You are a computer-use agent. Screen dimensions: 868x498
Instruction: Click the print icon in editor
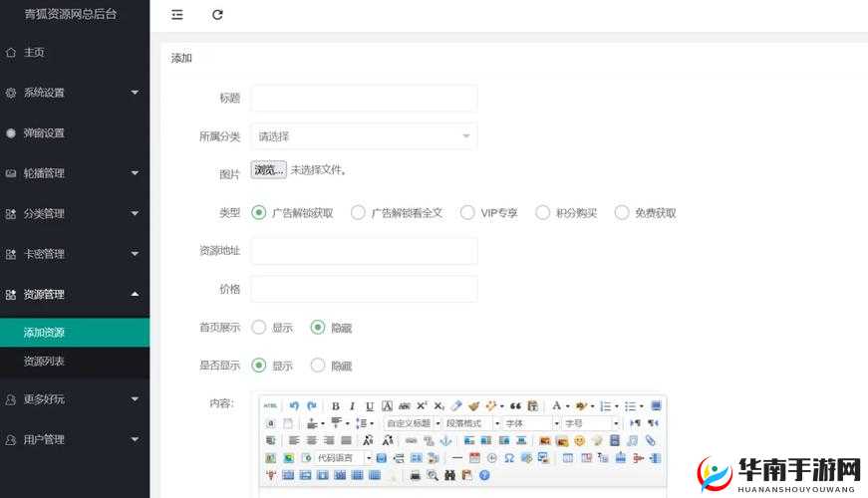tap(416, 475)
